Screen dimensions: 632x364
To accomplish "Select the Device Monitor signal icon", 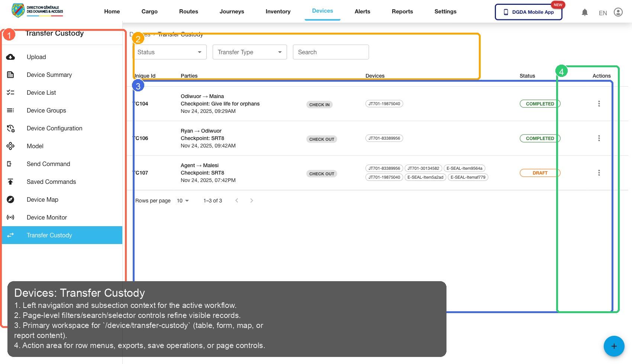I will tap(10, 217).
